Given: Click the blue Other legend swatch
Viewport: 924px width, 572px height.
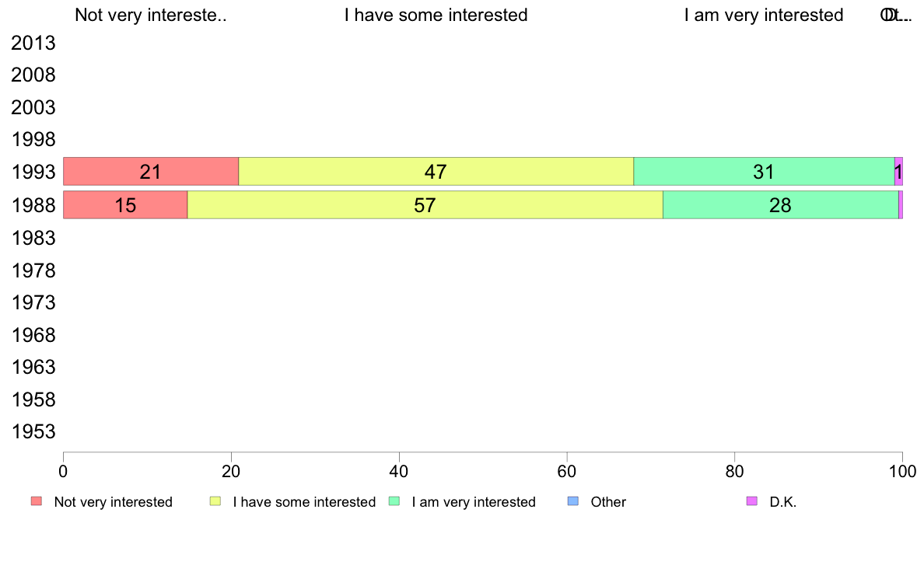Looking at the screenshot, I should click(x=572, y=501).
